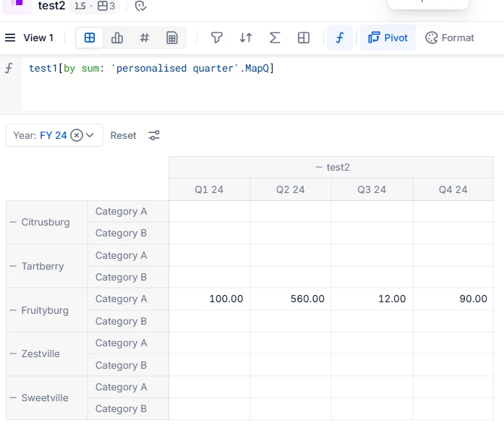Image resolution: width=504 pixels, height=428 pixels.
Task: Select the hash number view icon
Action: coord(145,38)
